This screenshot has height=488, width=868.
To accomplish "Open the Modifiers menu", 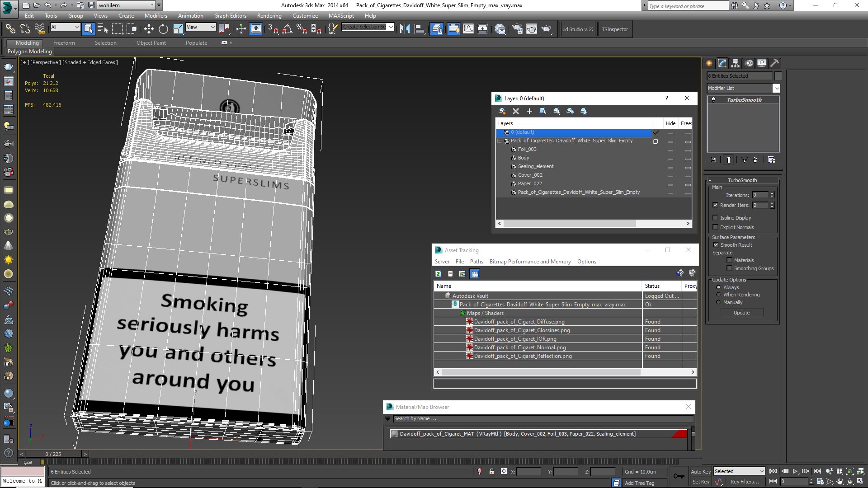I will (x=156, y=16).
